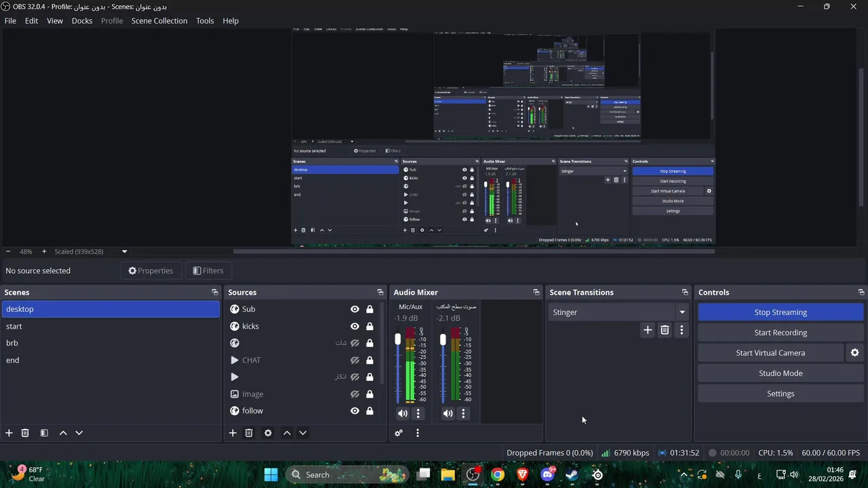The width and height of the screenshot is (868, 488).
Task: Enable Studio Mode button
Action: tap(781, 373)
